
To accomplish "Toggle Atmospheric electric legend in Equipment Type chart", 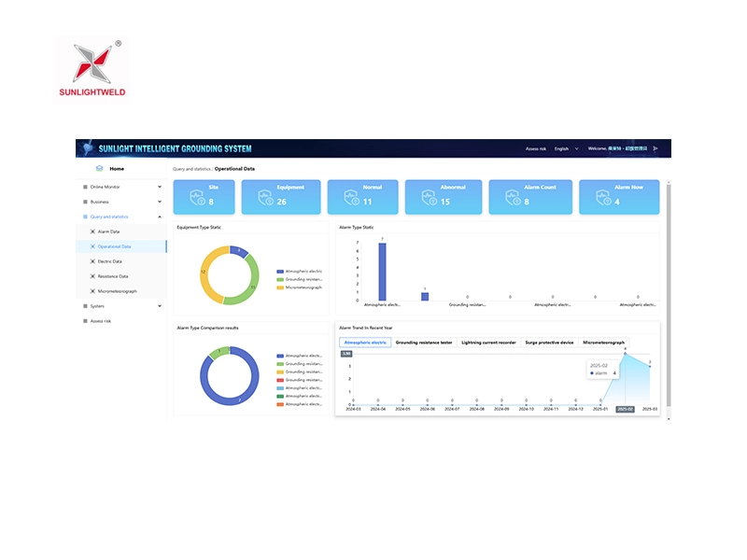I will click(x=280, y=271).
